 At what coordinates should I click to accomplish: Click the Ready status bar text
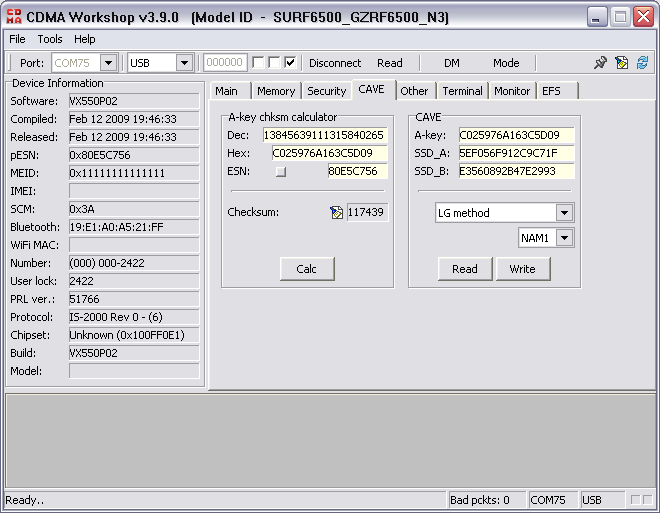24,500
